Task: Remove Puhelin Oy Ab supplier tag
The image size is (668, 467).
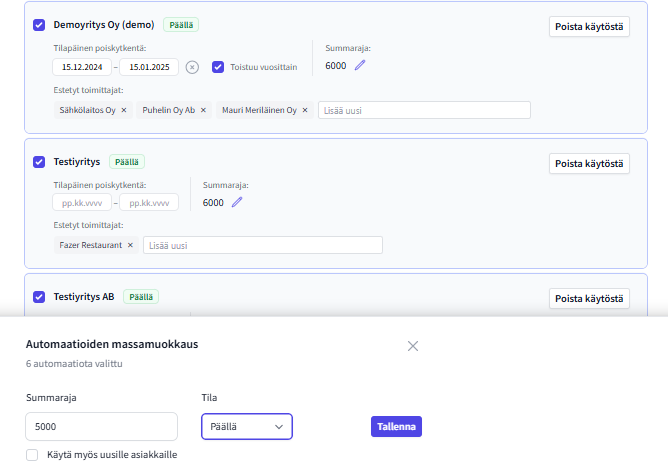Action: 203,110
